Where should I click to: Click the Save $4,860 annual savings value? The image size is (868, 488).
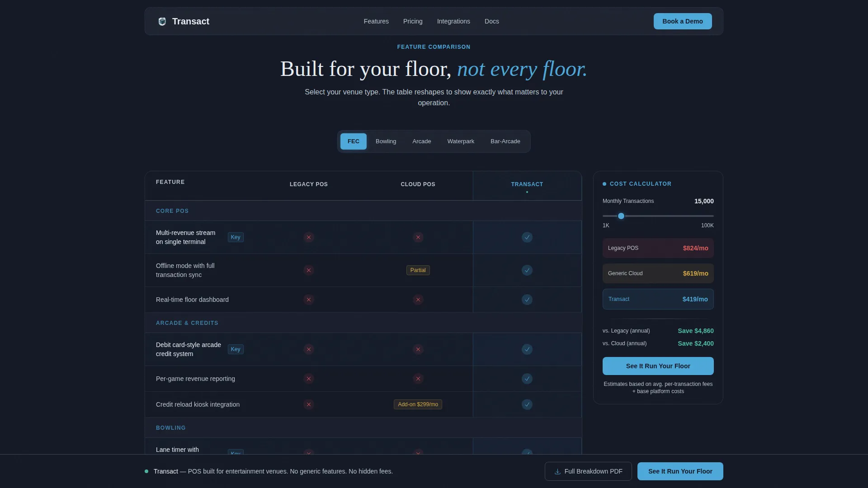(696, 331)
